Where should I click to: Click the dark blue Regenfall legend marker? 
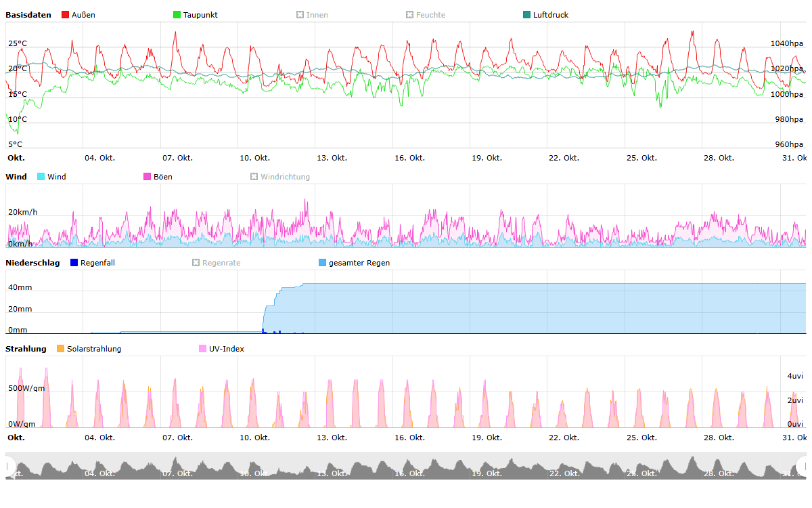pos(74,263)
